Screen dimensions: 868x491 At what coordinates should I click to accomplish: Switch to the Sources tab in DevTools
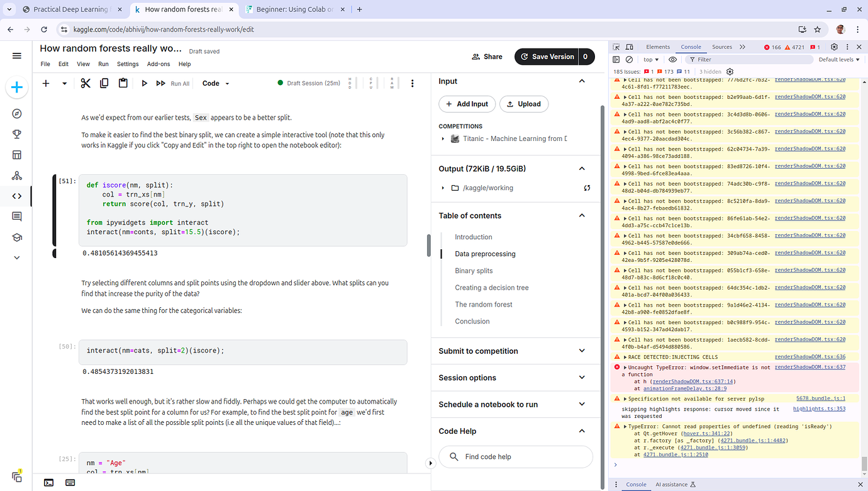721,47
